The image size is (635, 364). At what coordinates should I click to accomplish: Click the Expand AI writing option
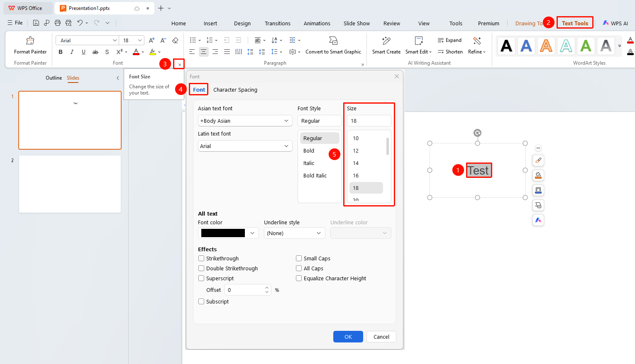[449, 40]
